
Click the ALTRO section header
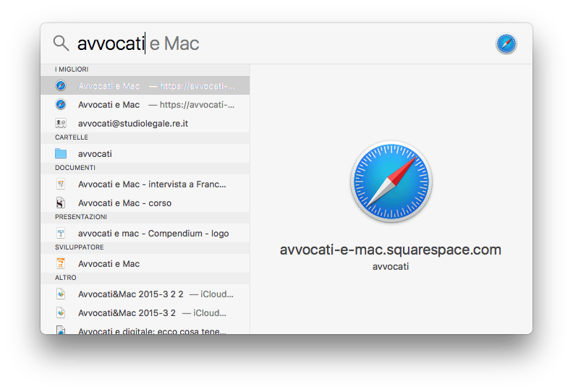coord(66,278)
